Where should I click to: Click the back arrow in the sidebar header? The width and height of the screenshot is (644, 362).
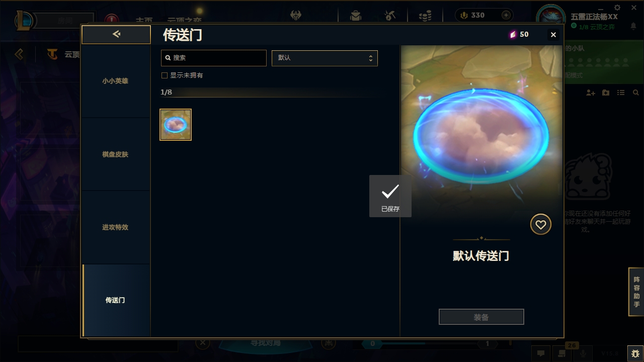[x=116, y=34]
